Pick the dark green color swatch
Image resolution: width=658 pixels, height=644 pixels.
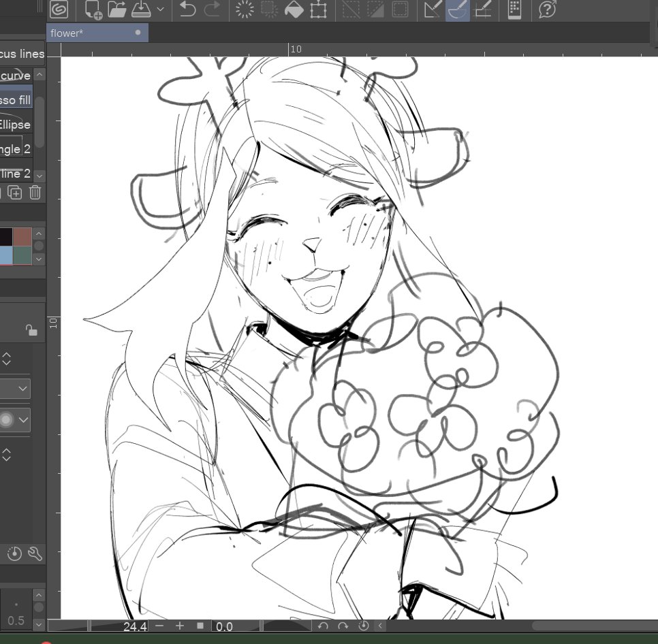coord(22,255)
